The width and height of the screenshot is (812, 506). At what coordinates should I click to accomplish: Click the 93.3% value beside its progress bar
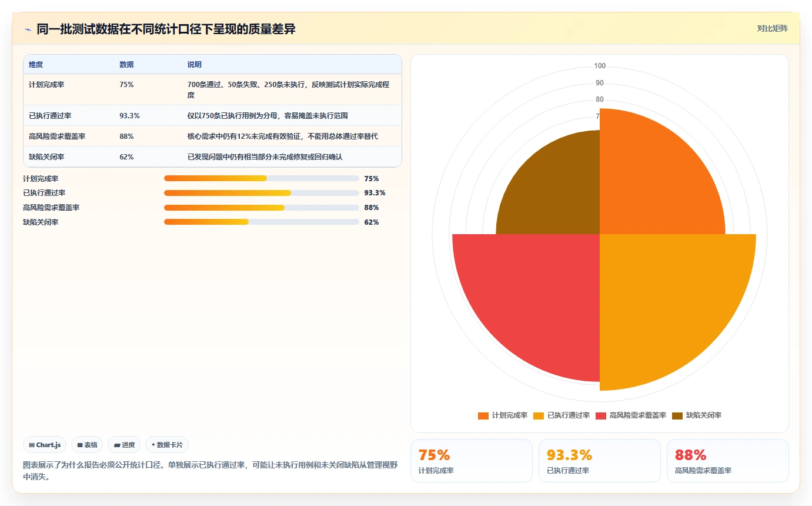point(375,193)
